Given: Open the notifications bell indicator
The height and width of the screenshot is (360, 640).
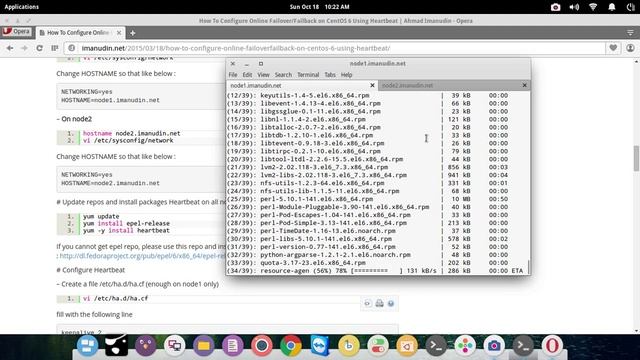Looking at the screenshot, I should (x=612, y=7).
